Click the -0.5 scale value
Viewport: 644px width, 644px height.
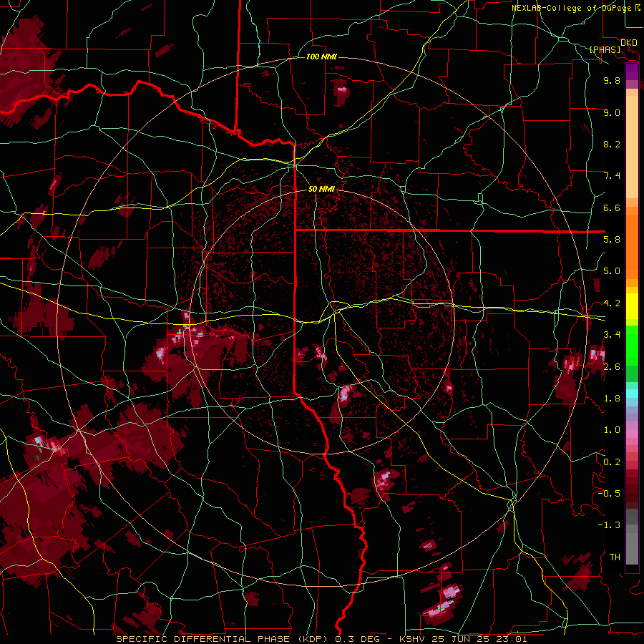coord(609,494)
